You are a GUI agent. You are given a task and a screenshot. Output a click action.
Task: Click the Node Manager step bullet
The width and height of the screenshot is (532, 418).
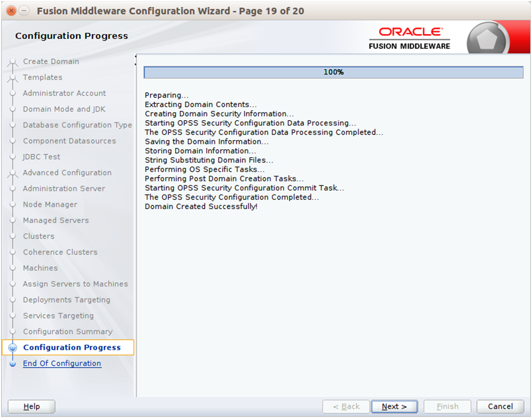13,204
